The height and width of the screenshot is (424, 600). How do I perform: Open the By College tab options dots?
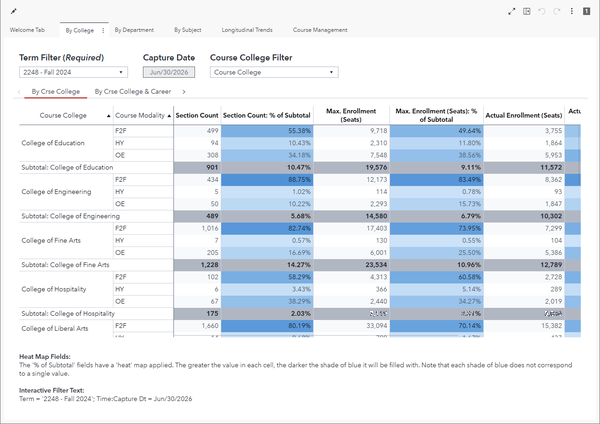coord(103,30)
